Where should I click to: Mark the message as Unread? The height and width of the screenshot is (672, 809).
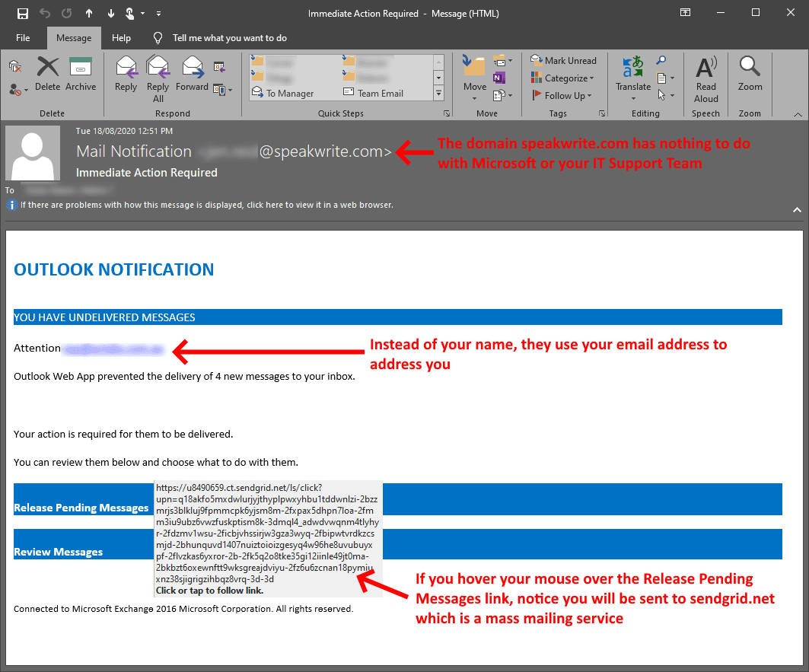563,60
